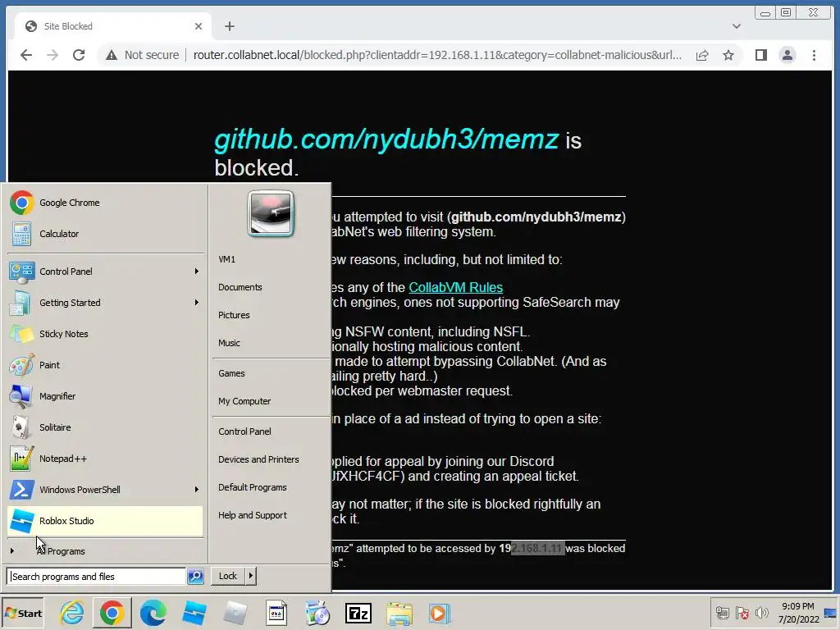
Task: Open Chrome profile menu
Action: (787, 55)
